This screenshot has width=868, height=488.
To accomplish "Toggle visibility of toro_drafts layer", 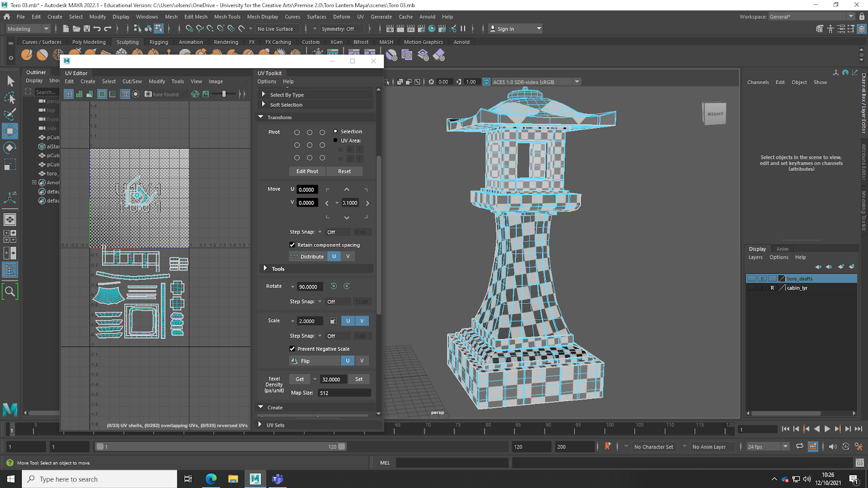I will point(751,279).
